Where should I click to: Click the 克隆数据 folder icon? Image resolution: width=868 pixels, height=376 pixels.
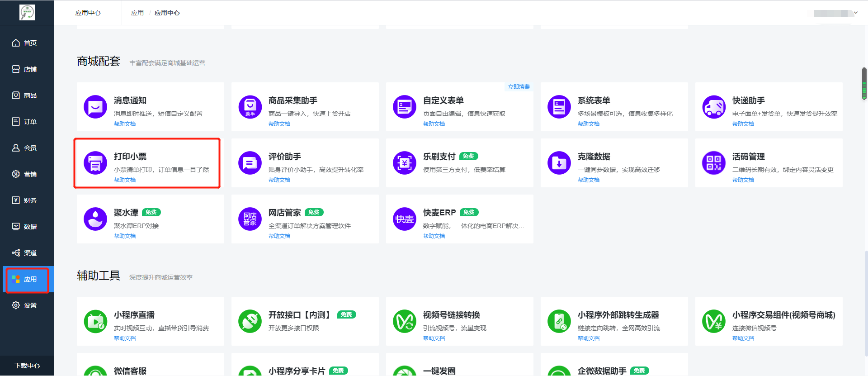tap(559, 163)
